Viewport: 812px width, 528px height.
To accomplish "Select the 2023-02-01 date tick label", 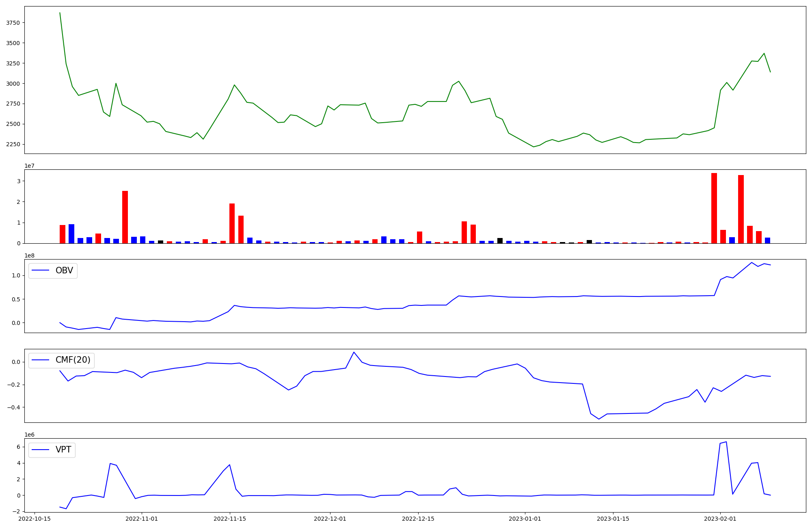I will 720,519.
